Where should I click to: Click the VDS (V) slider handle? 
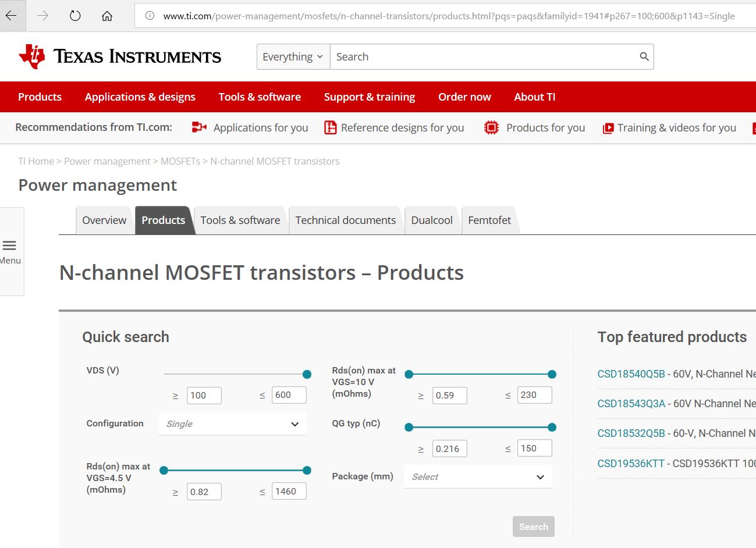(307, 374)
